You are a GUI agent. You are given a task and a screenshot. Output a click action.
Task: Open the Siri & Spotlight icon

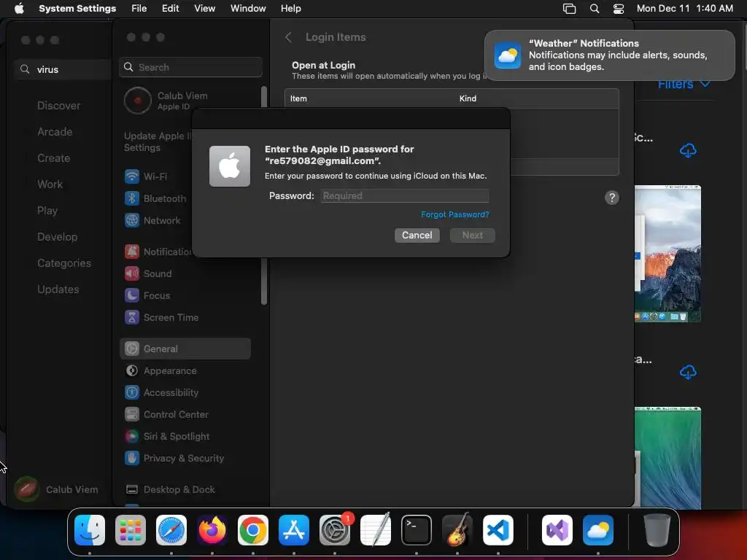132,437
